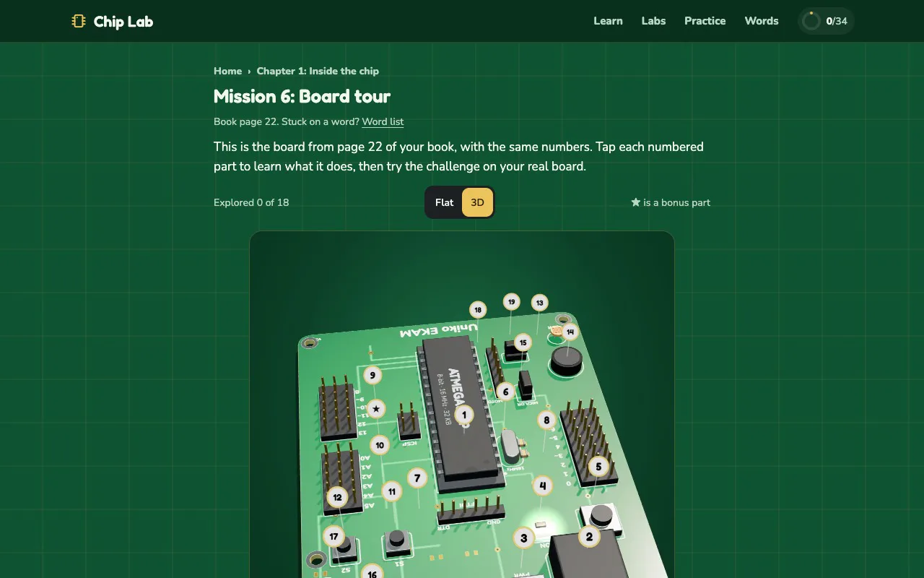Switch to 3D board view
The image size is (924, 578).
tap(477, 202)
